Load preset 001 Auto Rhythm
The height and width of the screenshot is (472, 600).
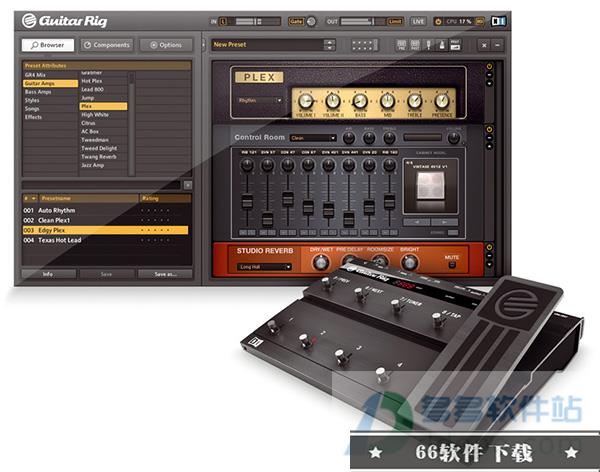click(106, 211)
